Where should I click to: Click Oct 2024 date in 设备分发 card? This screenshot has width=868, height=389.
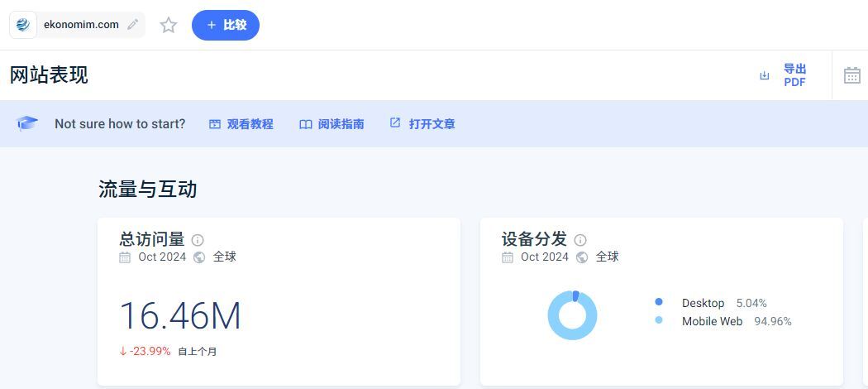click(x=545, y=257)
